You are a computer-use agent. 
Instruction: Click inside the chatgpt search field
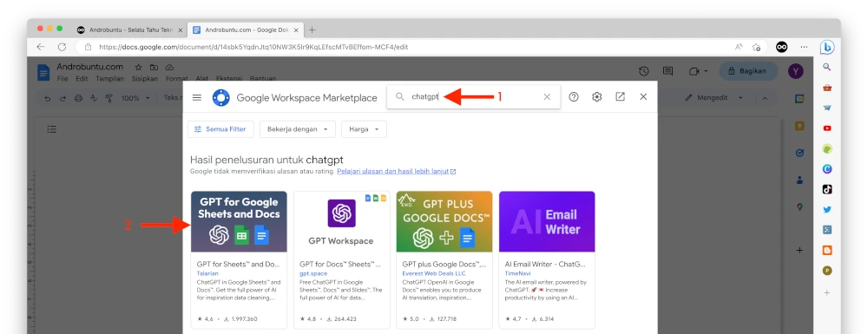(473, 97)
